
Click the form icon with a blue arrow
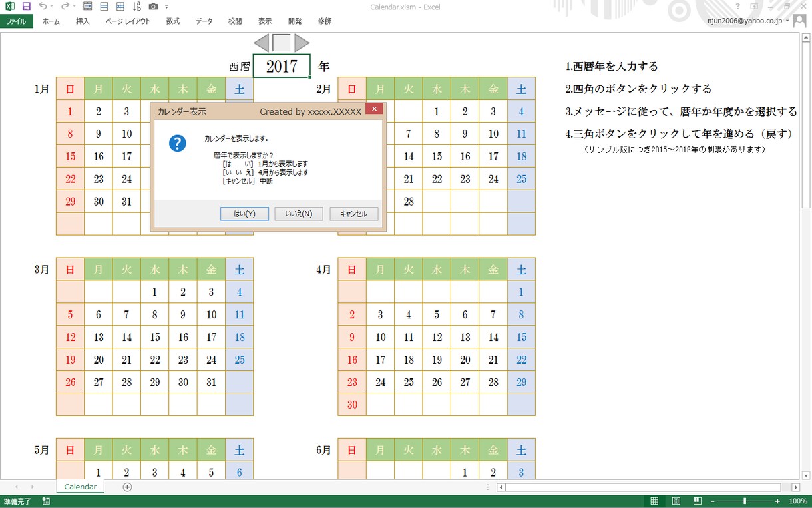[88, 6]
